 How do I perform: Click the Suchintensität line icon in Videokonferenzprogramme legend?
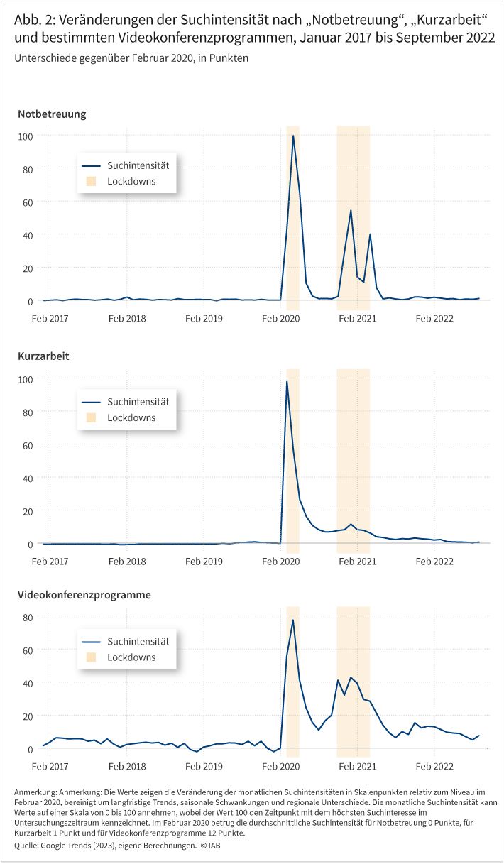pos(90,641)
